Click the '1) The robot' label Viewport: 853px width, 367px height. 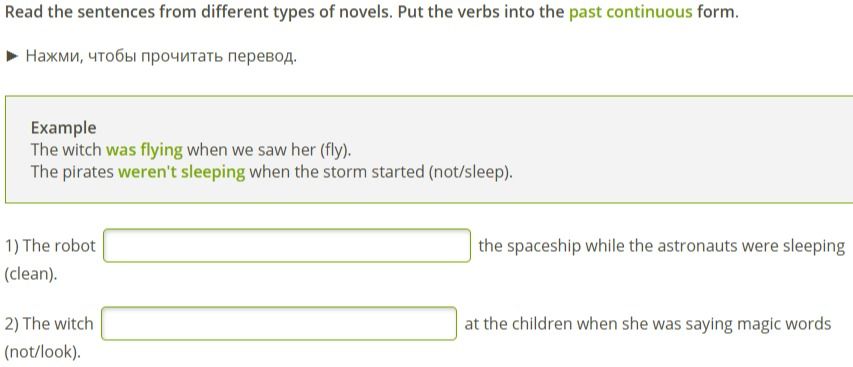click(x=50, y=246)
